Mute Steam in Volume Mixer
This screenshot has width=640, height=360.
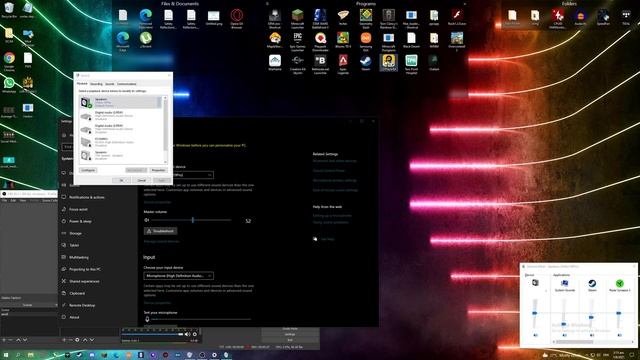click(x=592, y=335)
